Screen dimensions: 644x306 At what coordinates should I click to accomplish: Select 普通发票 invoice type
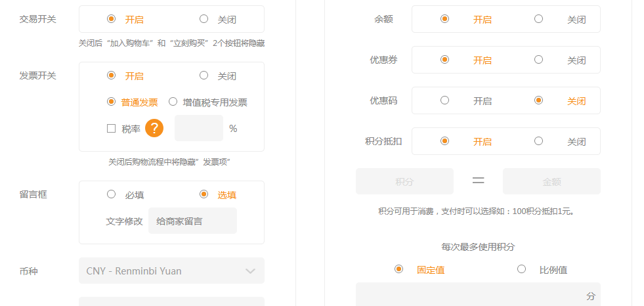[x=112, y=102]
